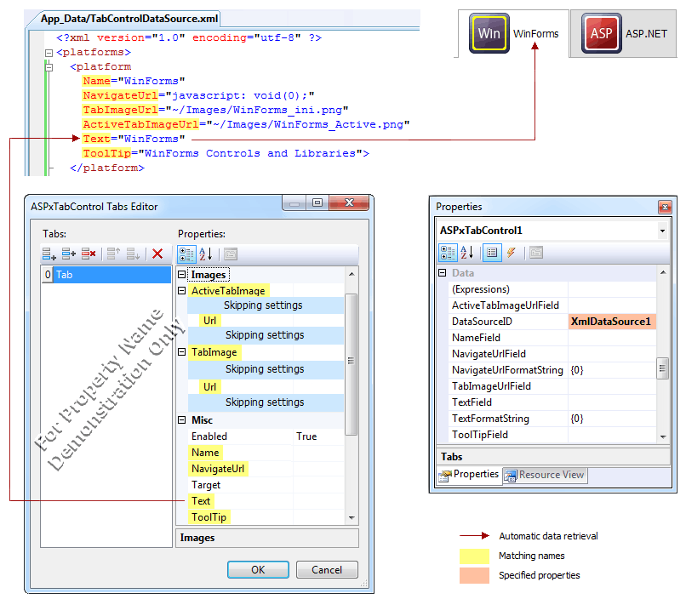Switch to the ASP.NET tab
This screenshot has width=686, height=616.
[623, 34]
